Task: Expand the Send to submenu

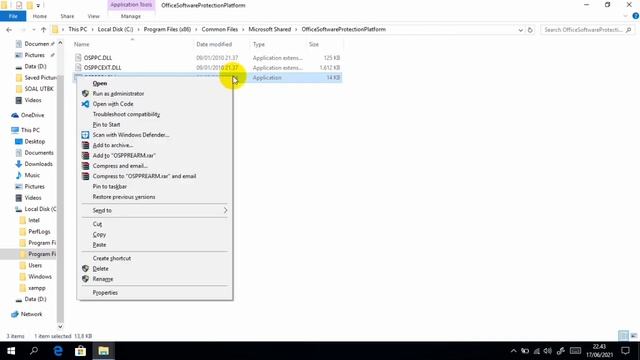Action: pos(155,211)
